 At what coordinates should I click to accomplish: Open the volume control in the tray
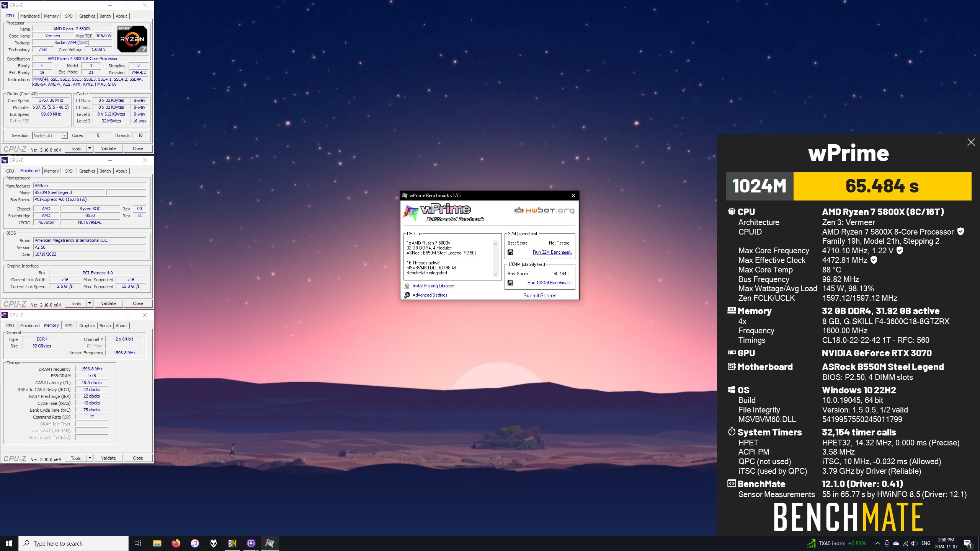point(914,543)
